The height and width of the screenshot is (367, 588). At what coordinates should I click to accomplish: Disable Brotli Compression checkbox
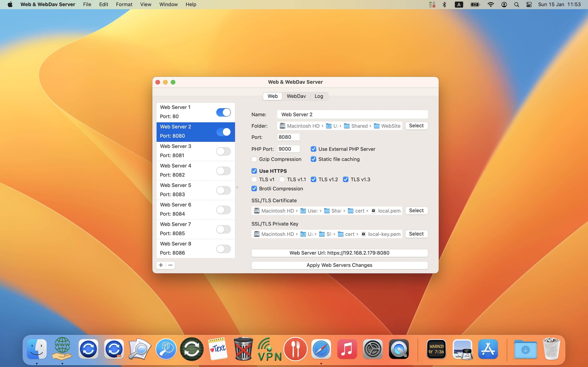tap(254, 189)
